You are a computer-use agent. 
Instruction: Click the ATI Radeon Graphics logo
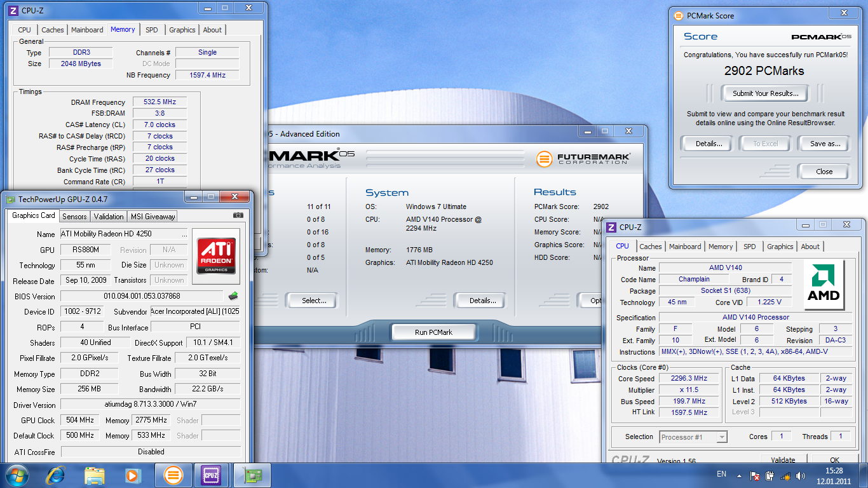coord(216,256)
